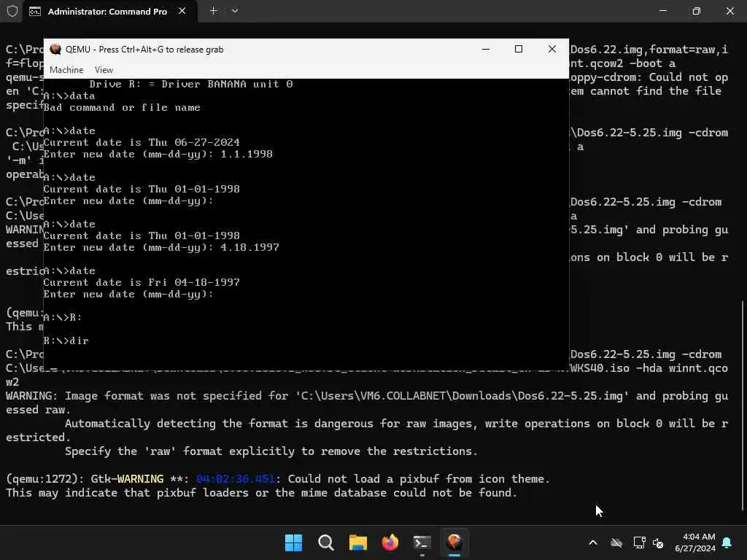Minimize the QEMU window

pos(486,49)
